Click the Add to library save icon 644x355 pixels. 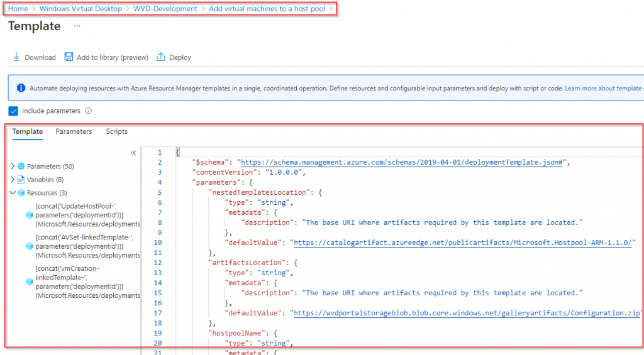tap(69, 57)
